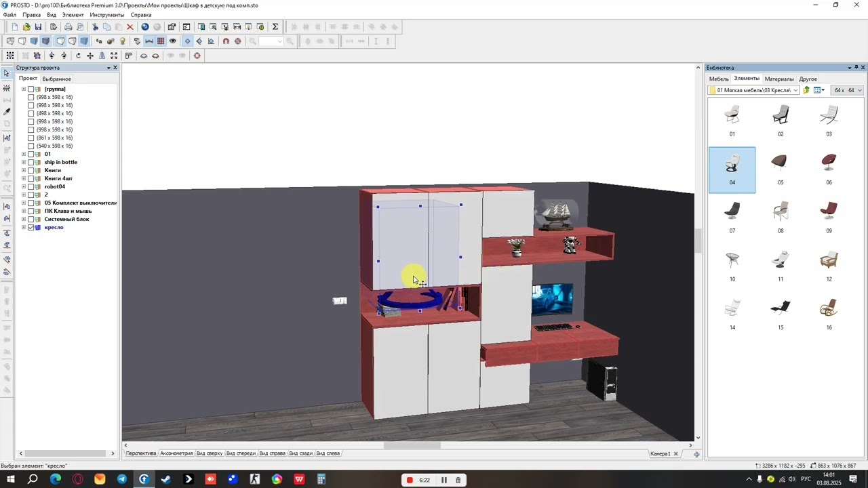The width and height of the screenshot is (868, 488).
Task: Go up one folder level in library
Action: pos(806,90)
